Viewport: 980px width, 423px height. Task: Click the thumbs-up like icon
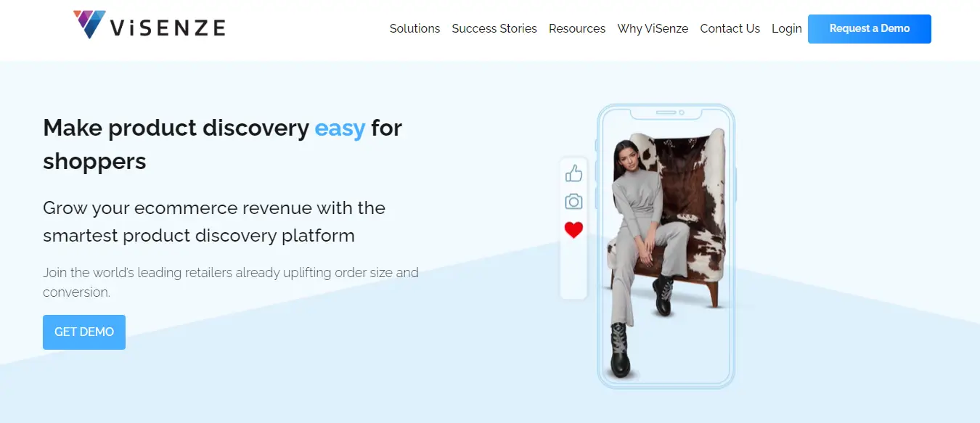573,173
